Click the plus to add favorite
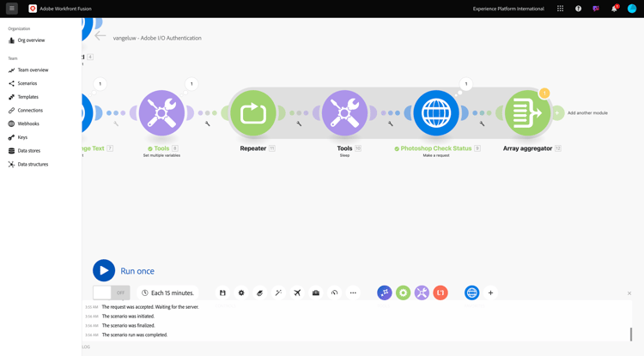 [x=490, y=293]
